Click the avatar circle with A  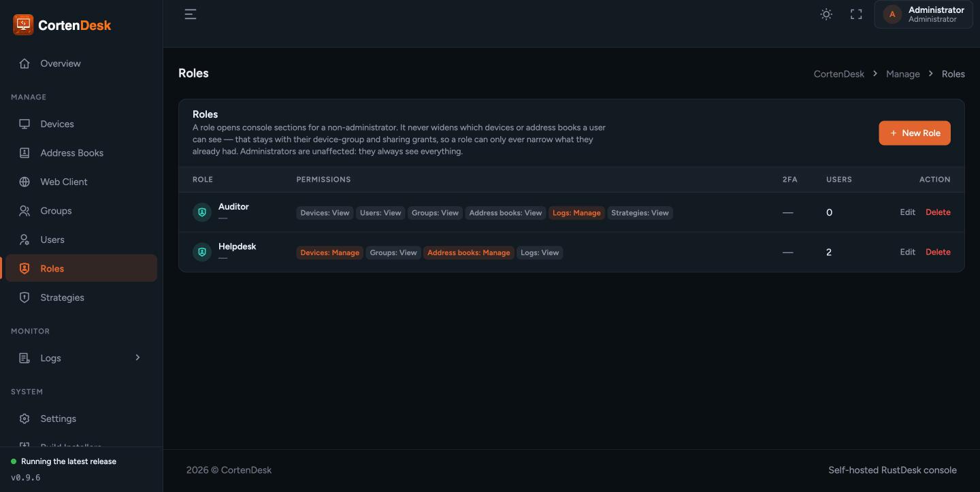click(892, 14)
